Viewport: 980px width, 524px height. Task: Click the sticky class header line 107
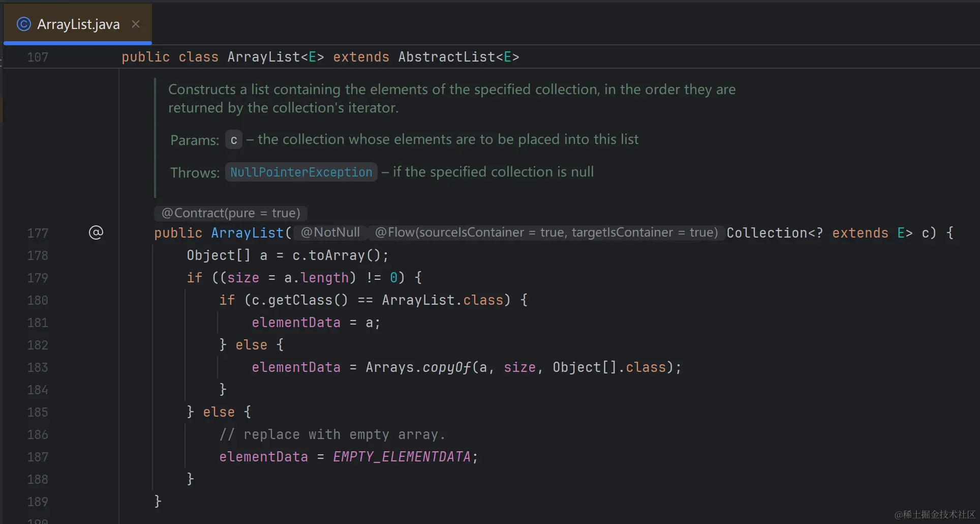pos(490,57)
